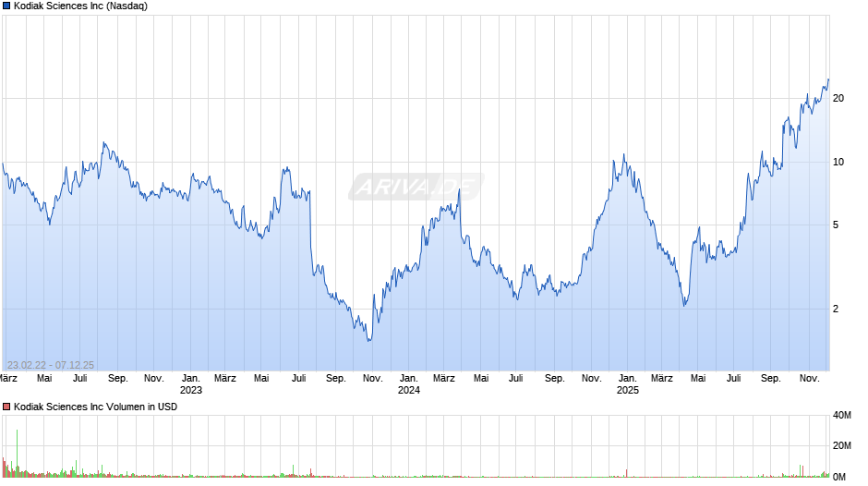Click the year label 2024
The height and width of the screenshot is (486, 868).
tap(408, 390)
